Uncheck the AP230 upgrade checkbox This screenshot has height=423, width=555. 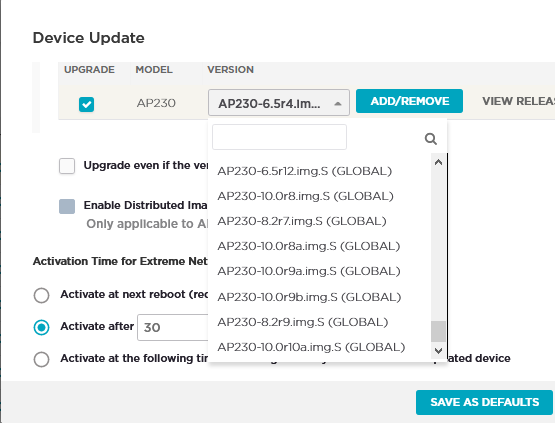coord(86,104)
